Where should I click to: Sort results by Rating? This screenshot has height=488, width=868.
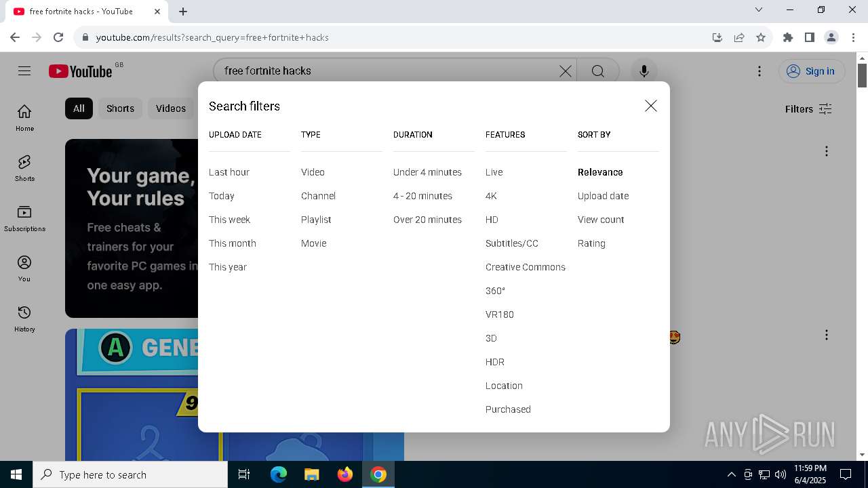(x=591, y=243)
